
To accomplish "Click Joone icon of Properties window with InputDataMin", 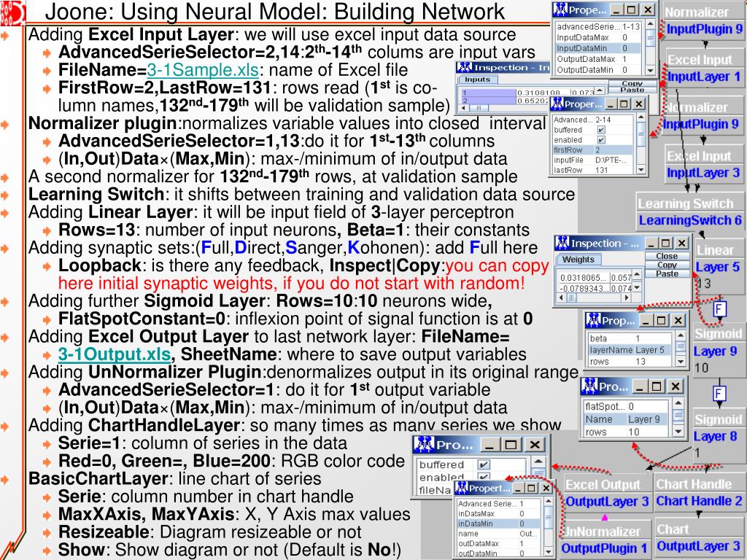I will (x=560, y=9).
